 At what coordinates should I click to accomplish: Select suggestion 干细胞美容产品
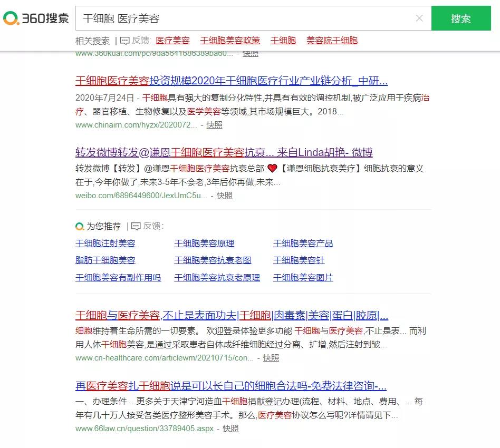[x=303, y=244]
